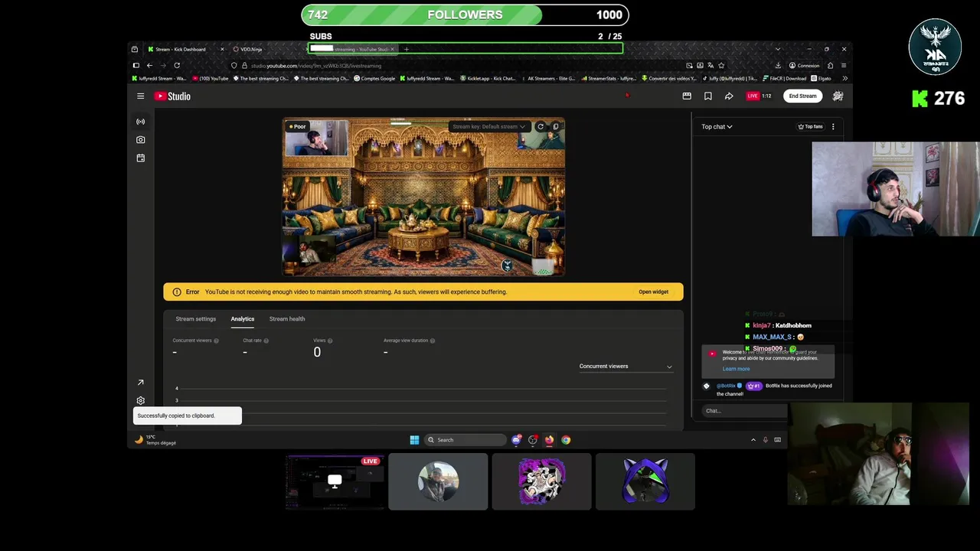
Task: Click the weather widget showing Temps dégagé
Action: pos(156,440)
